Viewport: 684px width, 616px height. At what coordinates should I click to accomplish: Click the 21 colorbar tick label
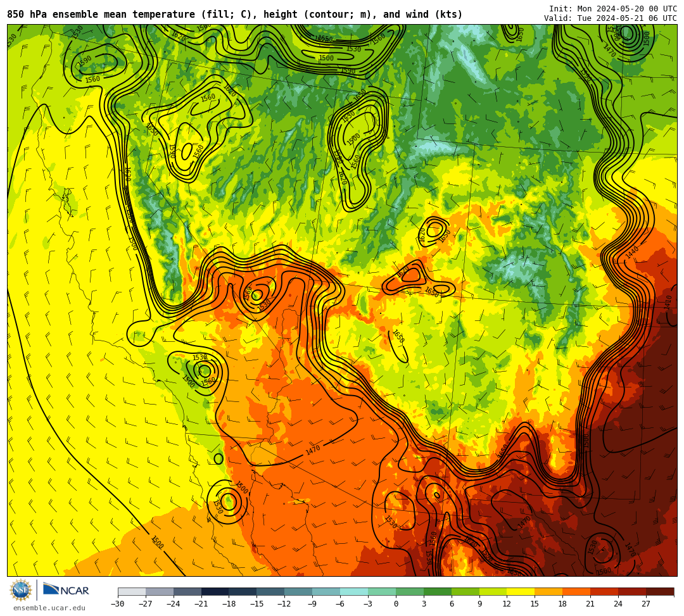(x=591, y=604)
